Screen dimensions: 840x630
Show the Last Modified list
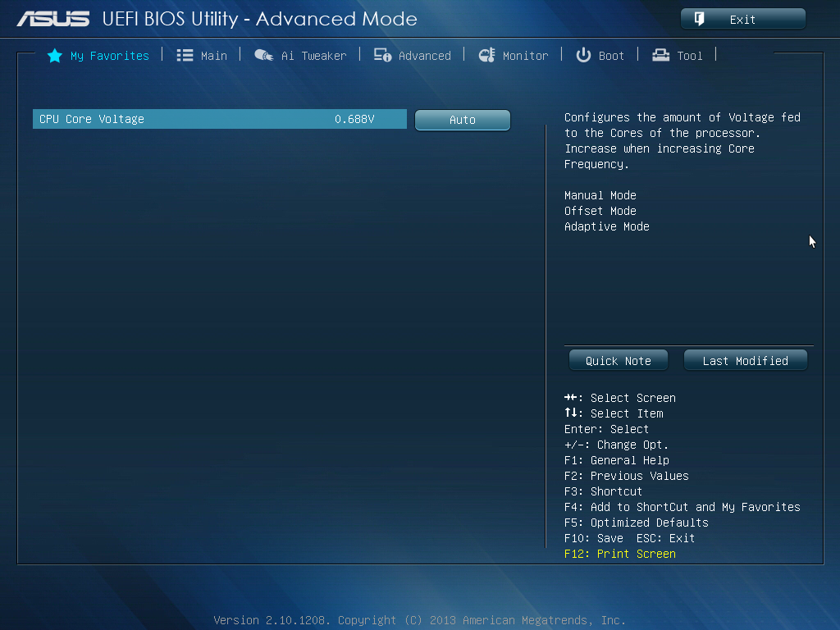(745, 361)
